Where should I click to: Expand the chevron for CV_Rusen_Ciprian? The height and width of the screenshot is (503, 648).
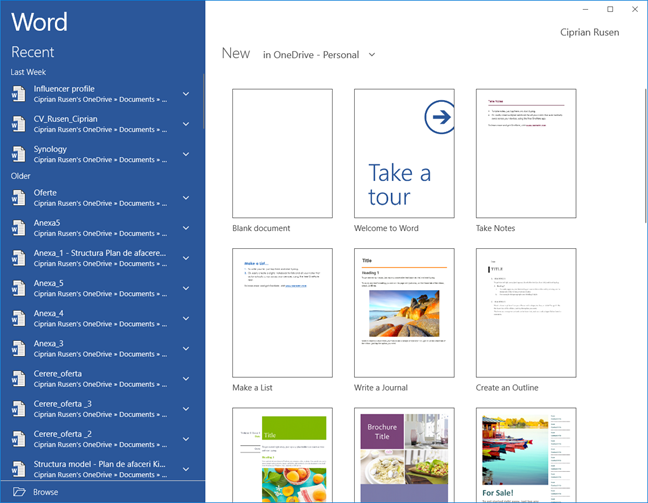coord(186,124)
